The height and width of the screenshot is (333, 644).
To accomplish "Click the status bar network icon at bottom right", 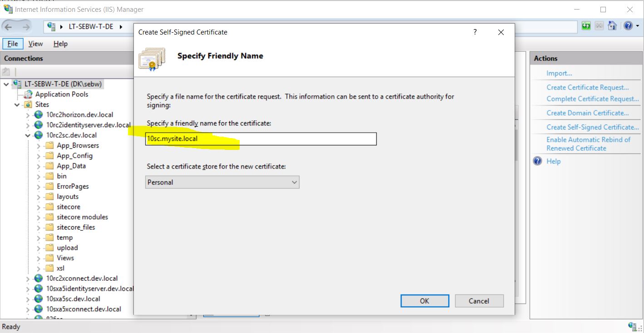I will (633, 326).
